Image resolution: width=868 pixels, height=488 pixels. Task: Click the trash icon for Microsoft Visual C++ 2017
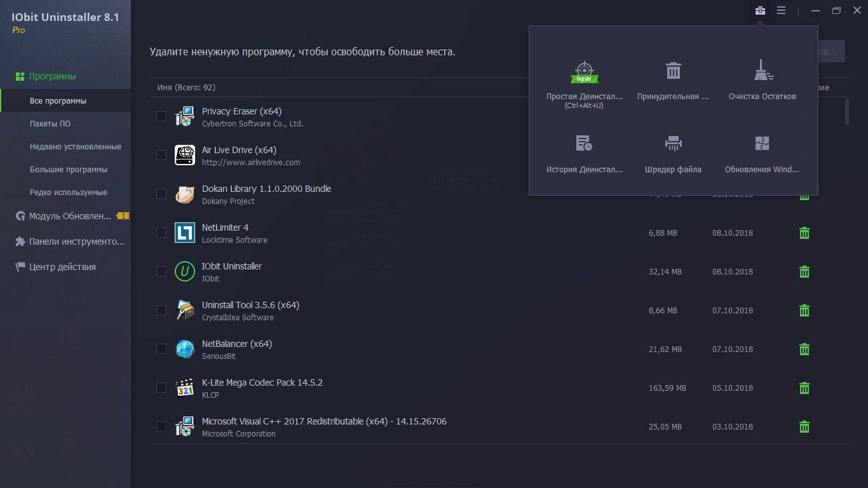coord(804,427)
